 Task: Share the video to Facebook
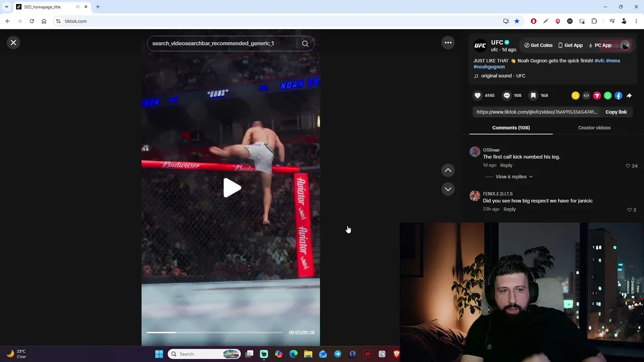pyautogui.click(x=618, y=96)
